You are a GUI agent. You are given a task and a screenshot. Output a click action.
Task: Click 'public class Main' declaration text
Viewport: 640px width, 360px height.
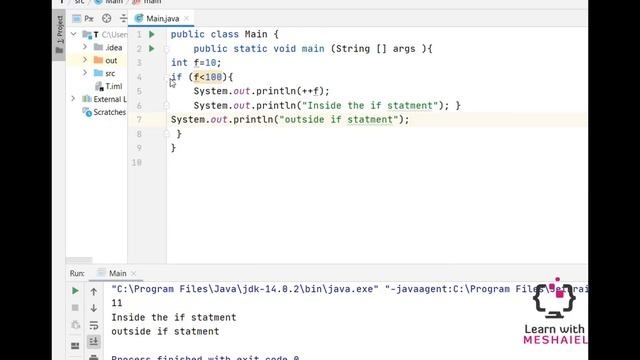(219, 34)
